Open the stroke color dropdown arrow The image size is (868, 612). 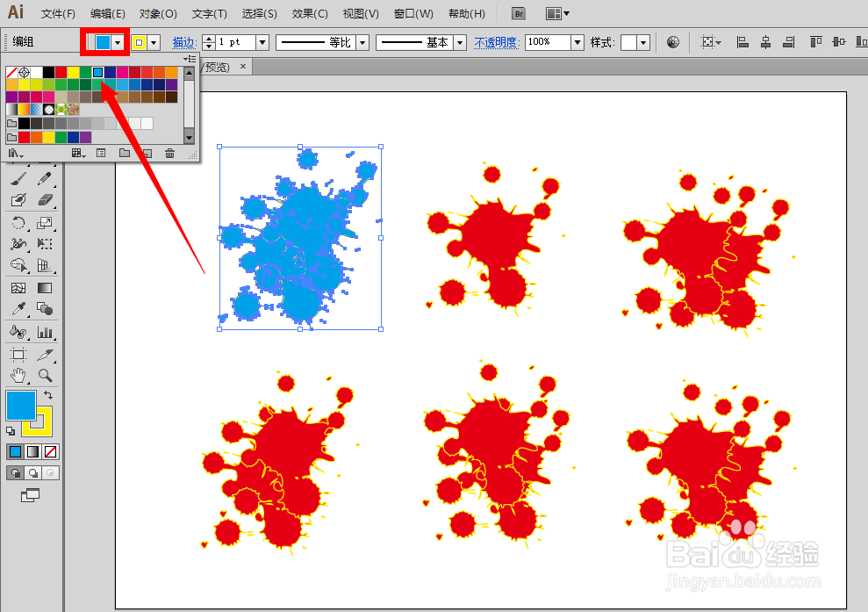click(x=154, y=43)
